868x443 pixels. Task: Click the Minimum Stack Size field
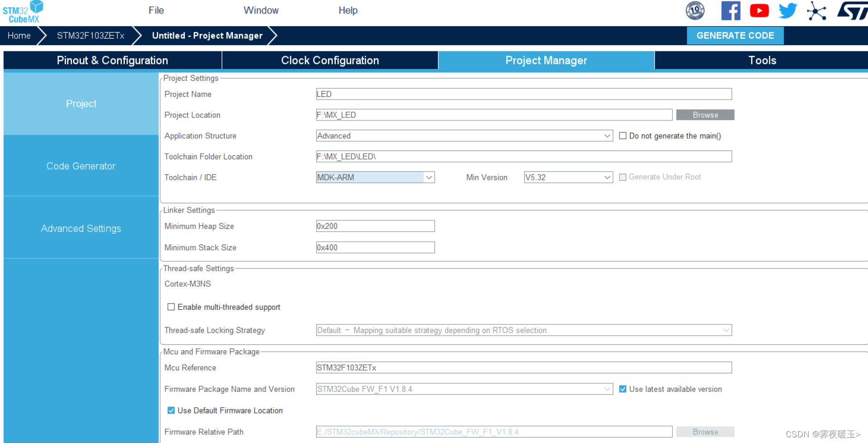click(376, 247)
